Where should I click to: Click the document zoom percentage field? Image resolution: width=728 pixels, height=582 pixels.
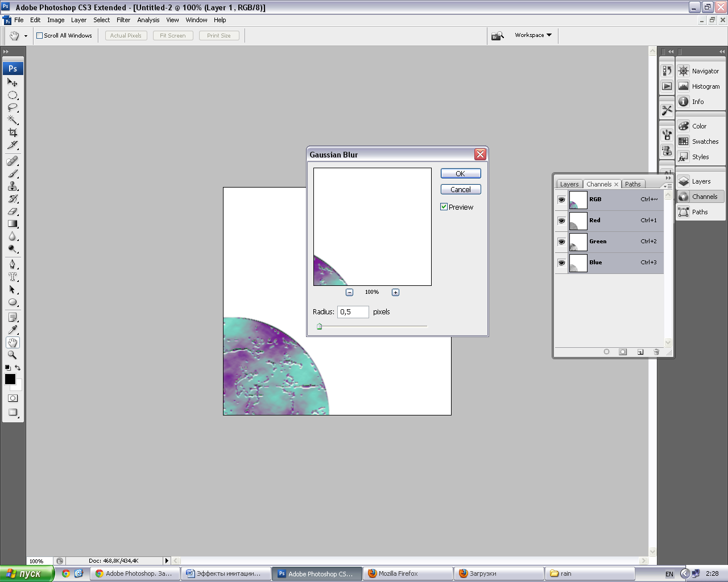pos(40,561)
